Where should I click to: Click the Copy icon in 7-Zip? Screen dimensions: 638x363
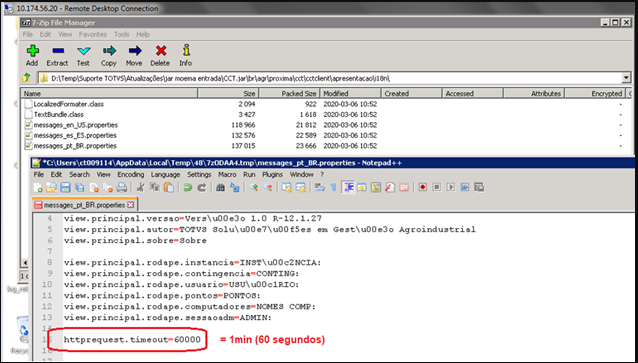109,55
